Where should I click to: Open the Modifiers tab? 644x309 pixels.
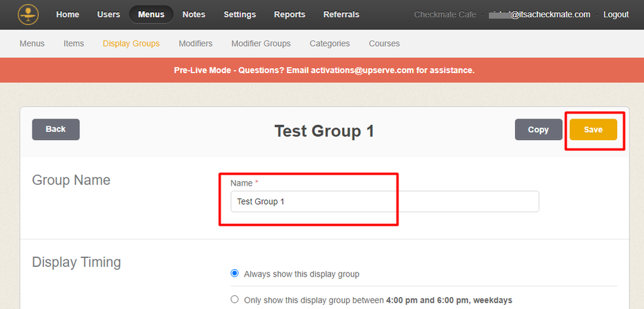click(195, 43)
